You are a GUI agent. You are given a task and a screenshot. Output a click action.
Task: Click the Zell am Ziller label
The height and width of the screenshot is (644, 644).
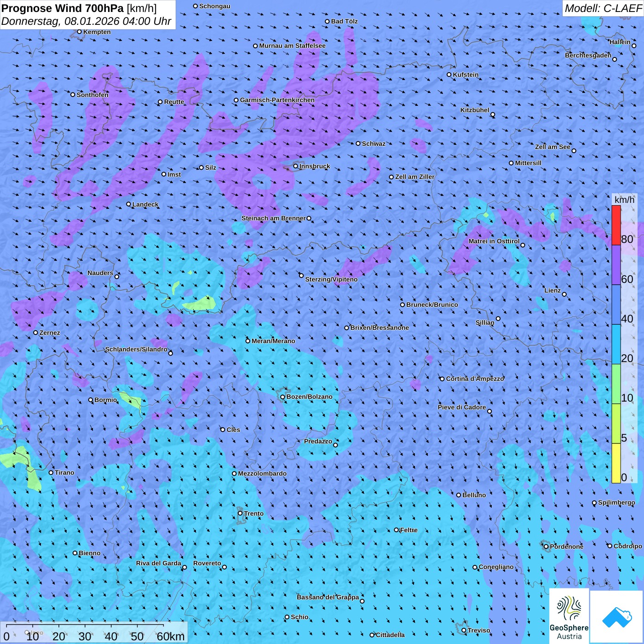(x=415, y=177)
